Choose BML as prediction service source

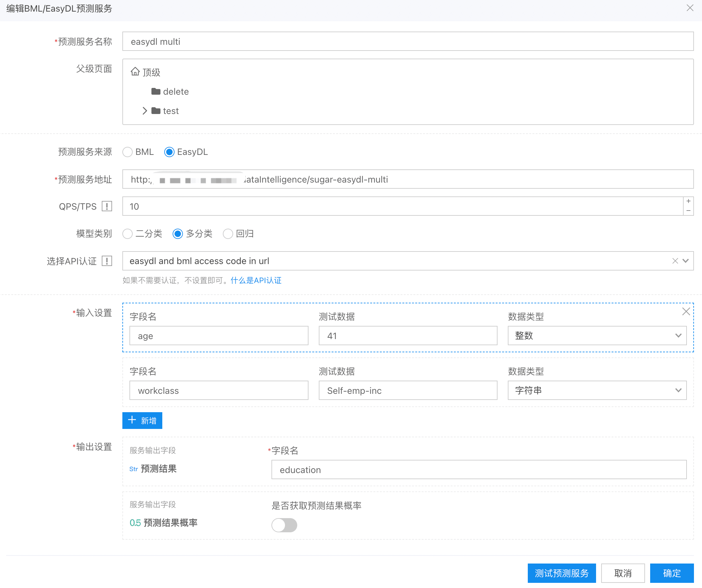128,152
